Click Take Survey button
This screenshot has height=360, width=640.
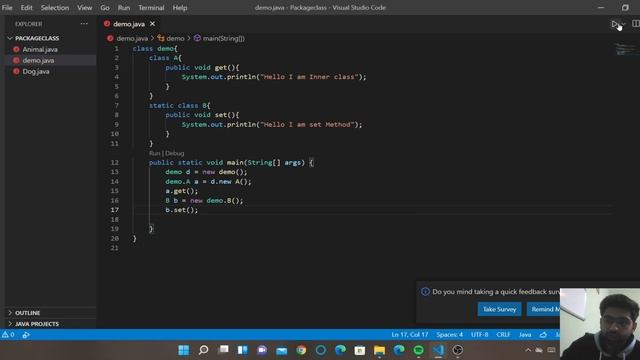(499, 309)
